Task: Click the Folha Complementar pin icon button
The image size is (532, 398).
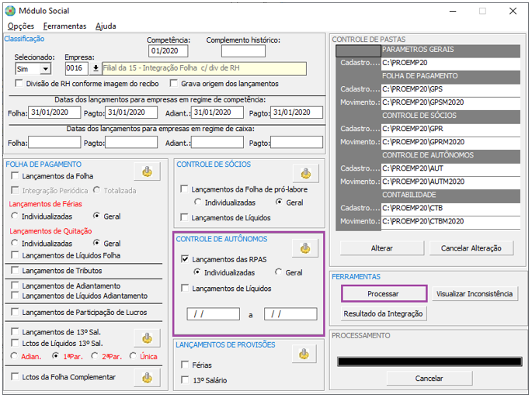Action: point(148,377)
